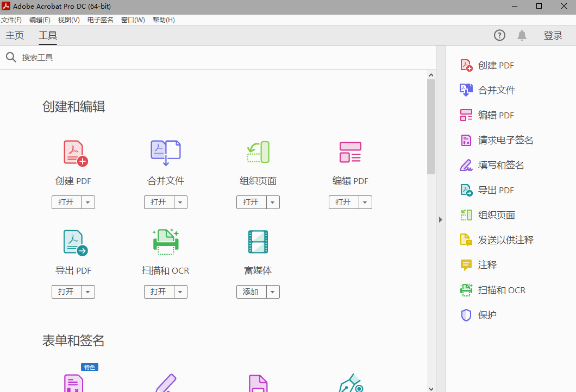The height and width of the screenshot is (392, 576).
Task: Click the 导出 PDF icon in main grid
Action: [76, 243]
